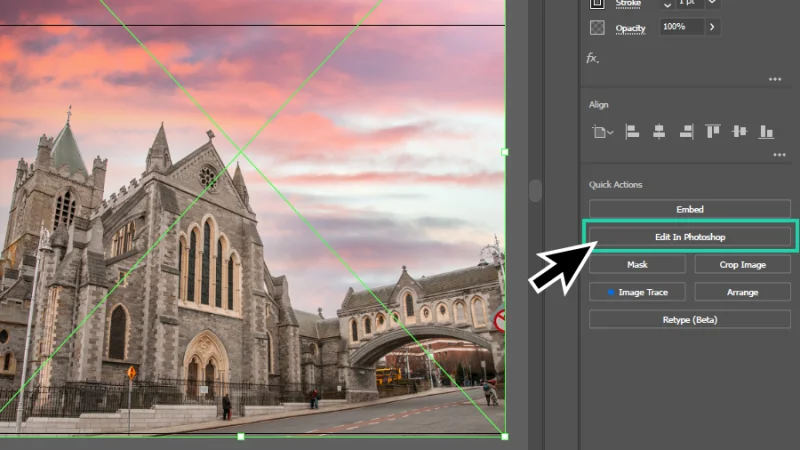
Task: Click the vertical scrollbar thumb
Action: [535, 190]
